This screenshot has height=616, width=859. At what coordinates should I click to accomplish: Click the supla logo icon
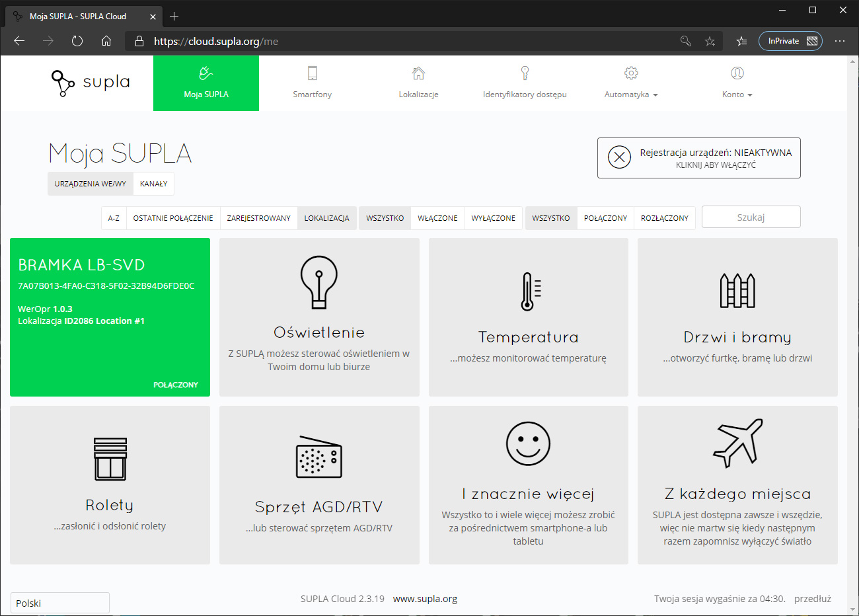(63, 83)
